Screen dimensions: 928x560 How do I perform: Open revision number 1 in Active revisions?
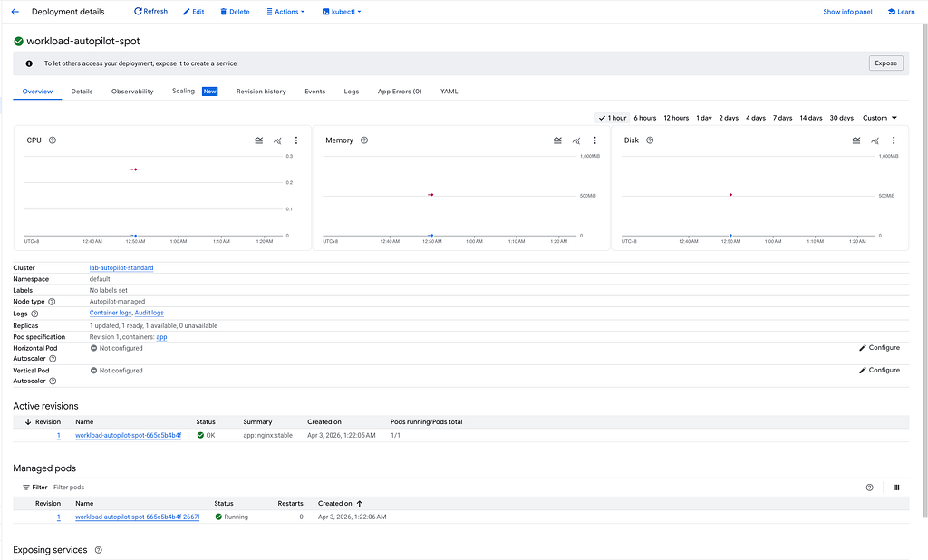[x=59, y=435]
